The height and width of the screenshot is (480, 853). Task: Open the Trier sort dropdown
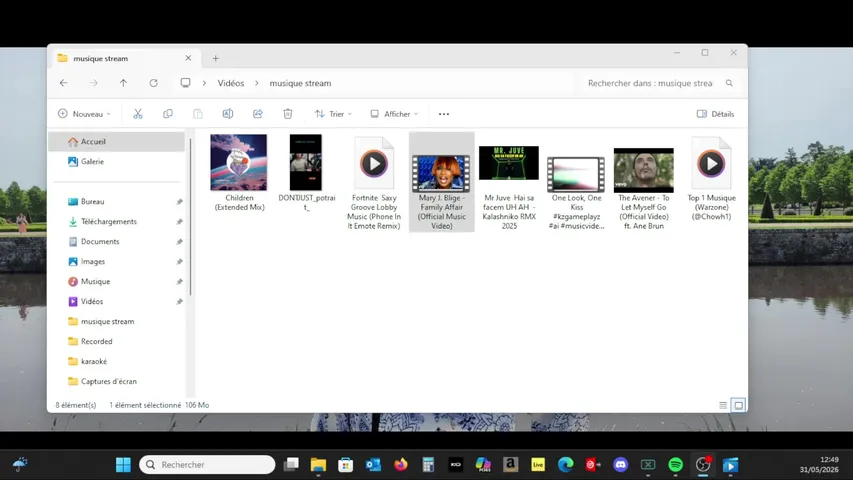[x=333, y=114]
